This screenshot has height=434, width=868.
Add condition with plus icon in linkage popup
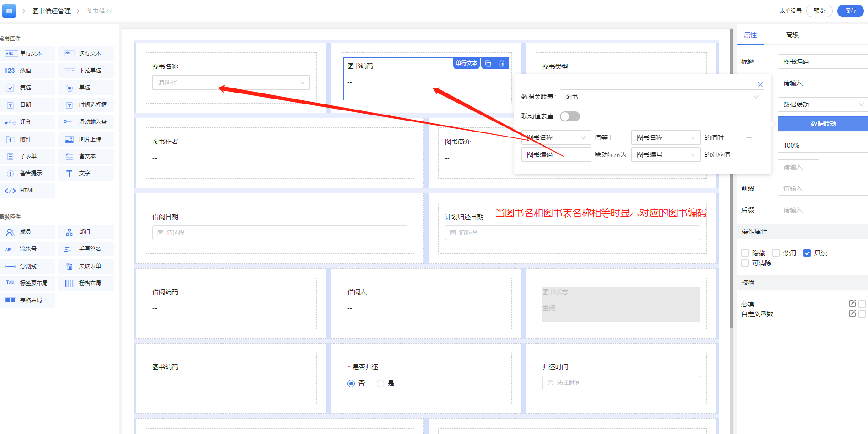pos(749,138)
